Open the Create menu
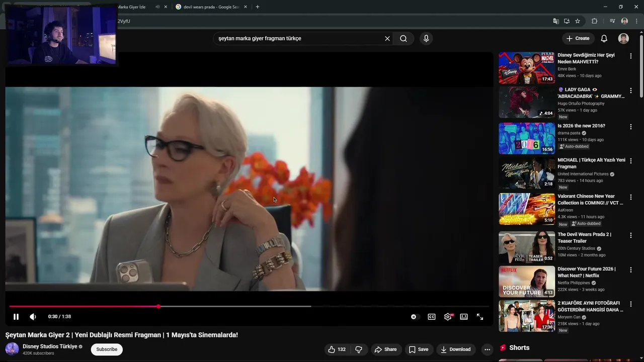The height and width of the screenshot is (362, 644). point(578,39)
